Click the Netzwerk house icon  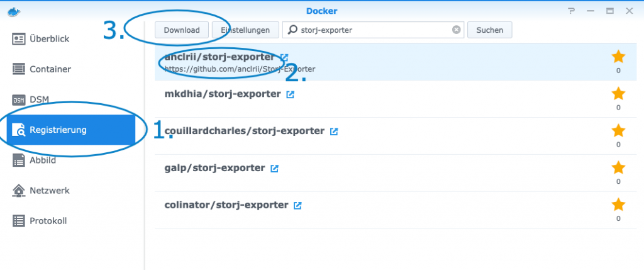(x=18, y=190)
